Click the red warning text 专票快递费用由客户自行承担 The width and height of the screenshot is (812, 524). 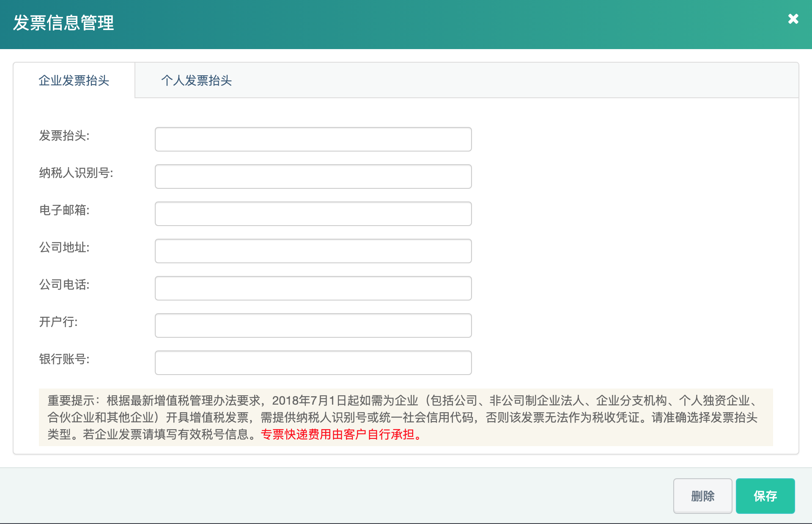pos(341,435)
